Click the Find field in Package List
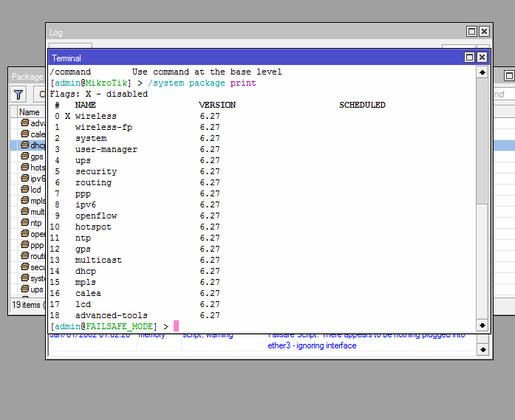The width and height of the screenshot is (515, 420). [501, 94]
